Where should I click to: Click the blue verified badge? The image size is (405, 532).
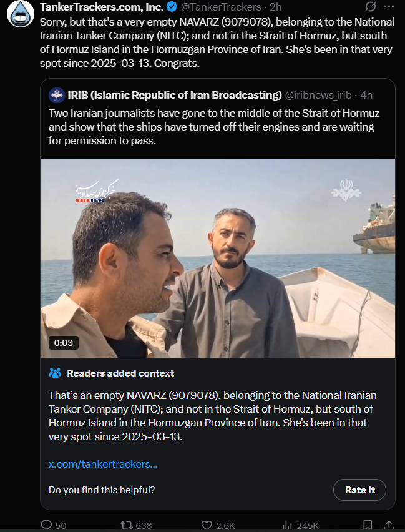(172, 6)
